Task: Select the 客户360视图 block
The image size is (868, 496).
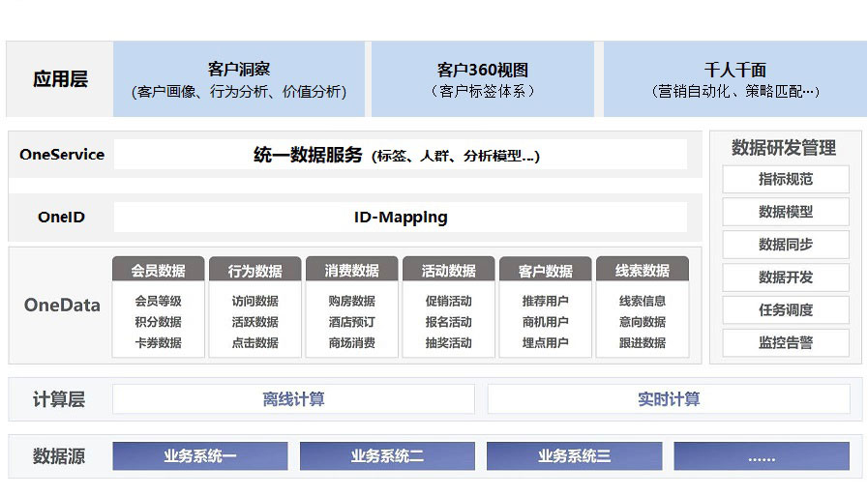Action: pos(482,79)
